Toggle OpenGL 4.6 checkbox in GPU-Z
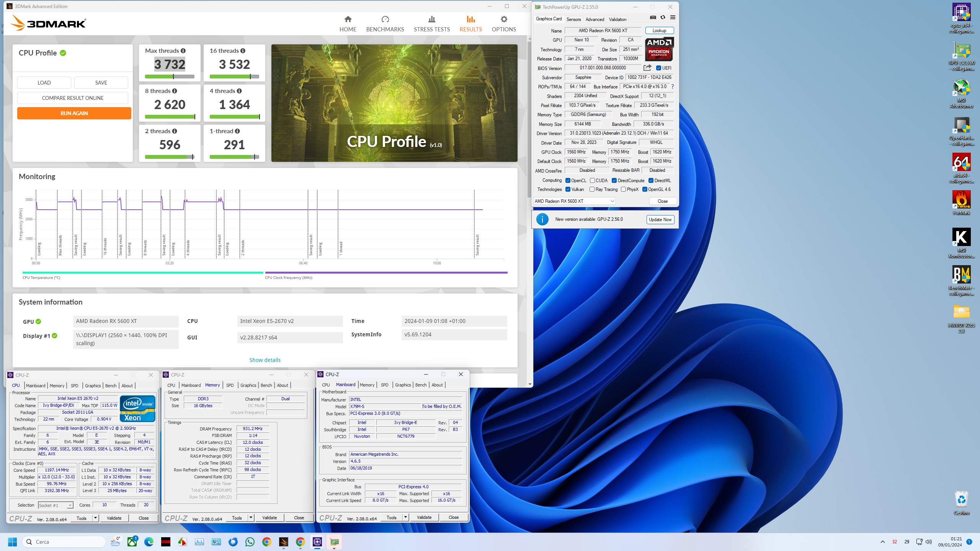 coord(645,189)
